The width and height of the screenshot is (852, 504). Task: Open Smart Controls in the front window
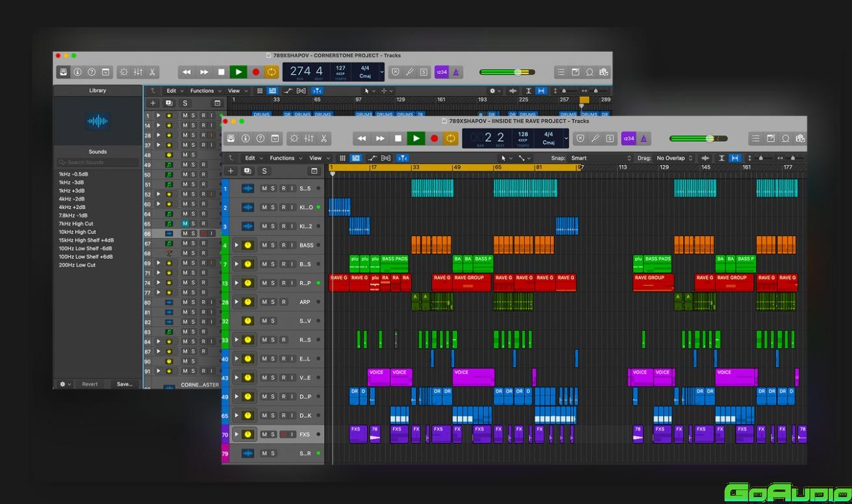point(294,138)
